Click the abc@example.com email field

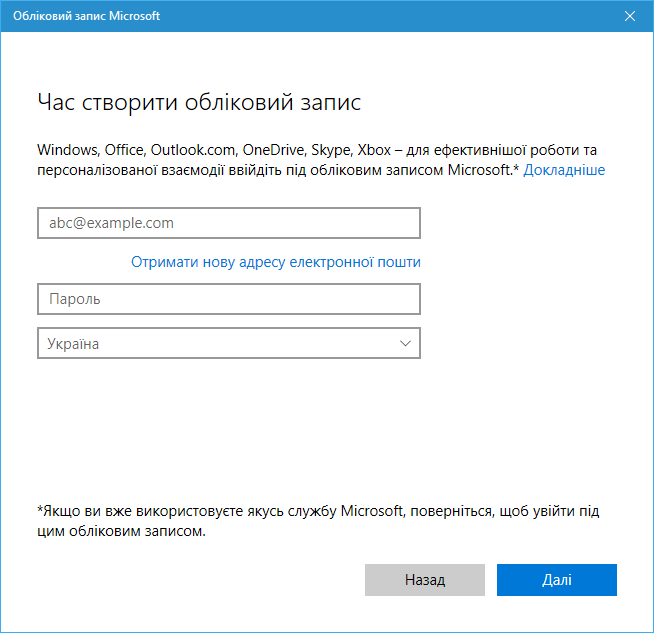[229, 223]
